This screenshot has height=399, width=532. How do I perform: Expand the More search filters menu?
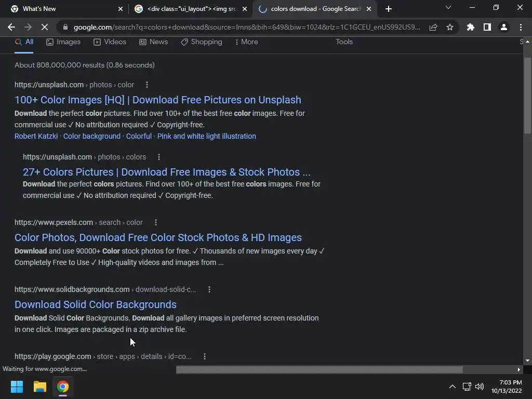[247, 42]
